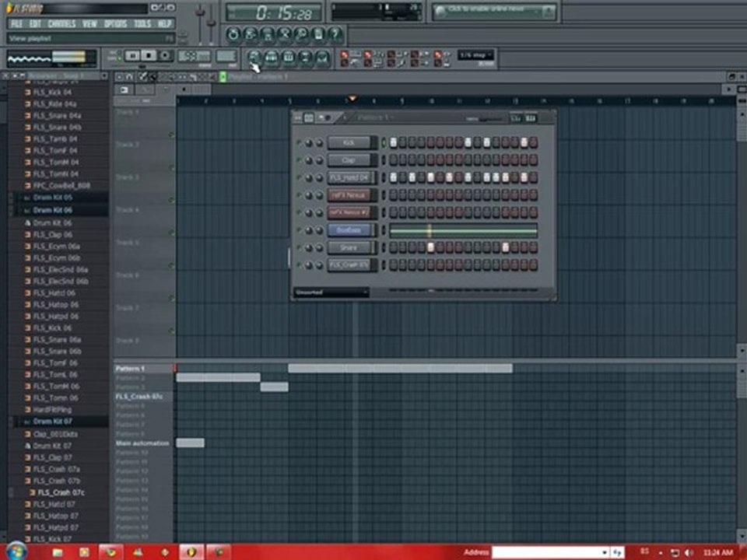Image resolution: width=747 pixels, height=560 pixels.
Task: Select FLS_Snare 04a sample in browser
Action: coord(57,115)
